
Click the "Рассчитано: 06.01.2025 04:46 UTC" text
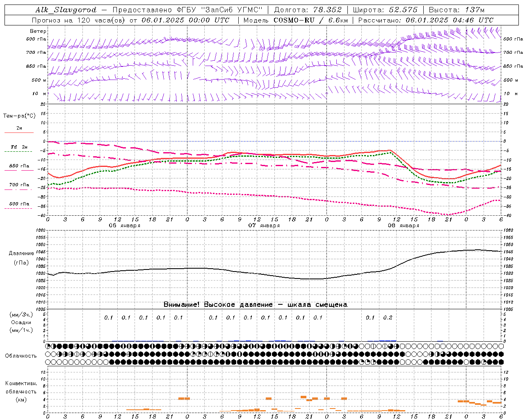pos(426,20)
